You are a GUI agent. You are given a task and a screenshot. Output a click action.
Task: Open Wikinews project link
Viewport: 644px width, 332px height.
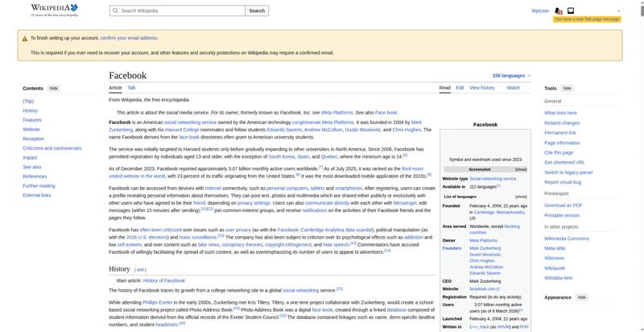[555, 259]
